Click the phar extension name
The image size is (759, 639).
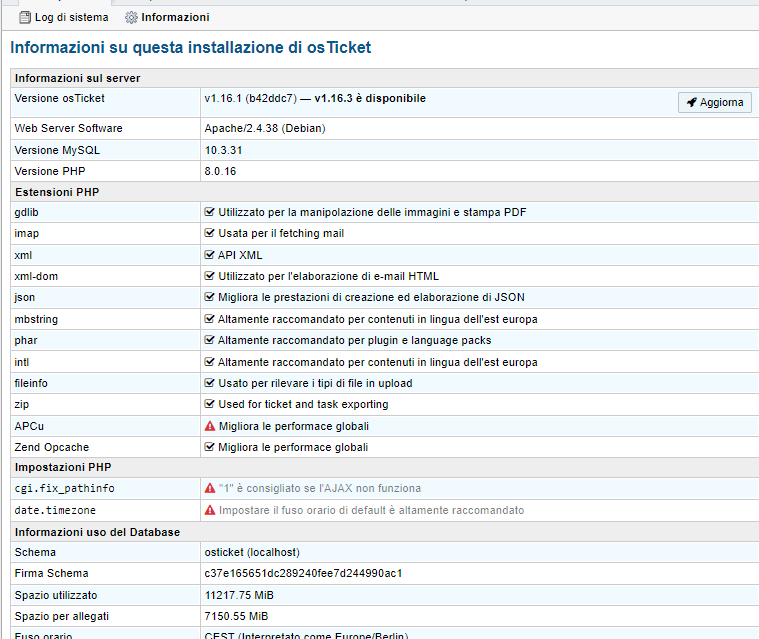tap(26, 340)
